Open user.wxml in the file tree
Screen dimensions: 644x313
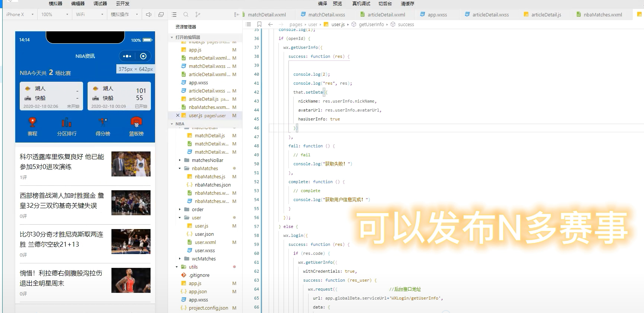205,242
